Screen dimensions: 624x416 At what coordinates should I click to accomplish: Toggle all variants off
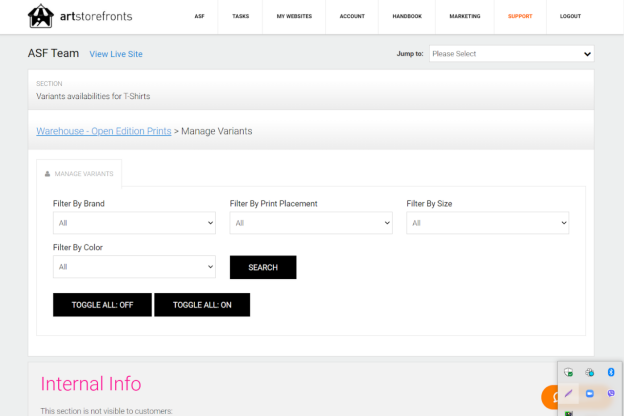pos(102,305)
